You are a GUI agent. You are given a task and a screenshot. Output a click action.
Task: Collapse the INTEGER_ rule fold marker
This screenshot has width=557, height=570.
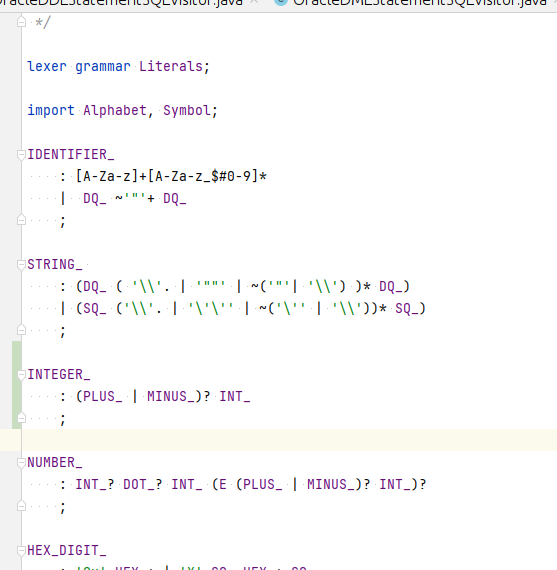(x=21, y=375)
